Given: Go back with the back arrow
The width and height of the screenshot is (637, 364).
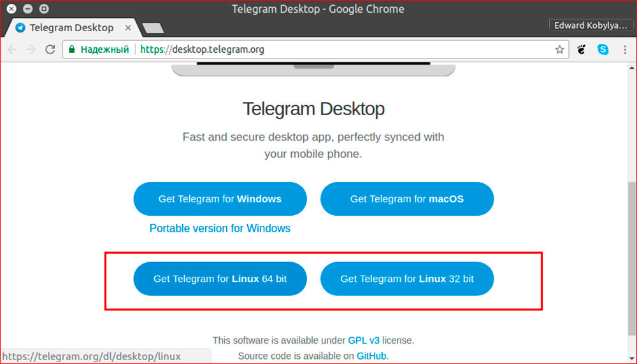Looking at the screenshot, I should 12,50.
